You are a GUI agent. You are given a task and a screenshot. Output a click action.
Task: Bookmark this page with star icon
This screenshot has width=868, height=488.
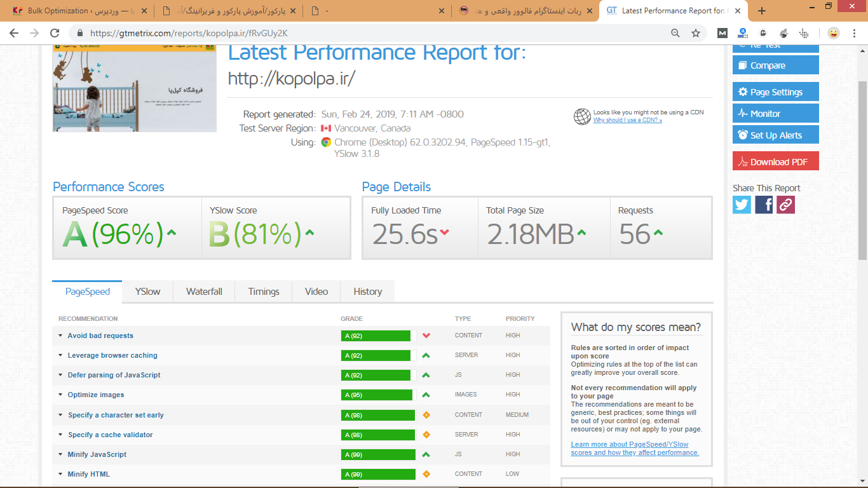click(x=696, y=33)
